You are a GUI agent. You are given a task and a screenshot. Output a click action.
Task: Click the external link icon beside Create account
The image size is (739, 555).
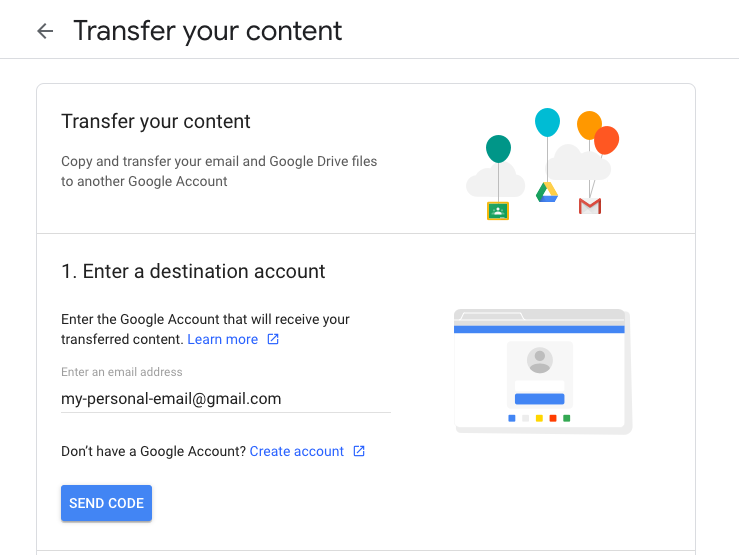pos(359,451)
